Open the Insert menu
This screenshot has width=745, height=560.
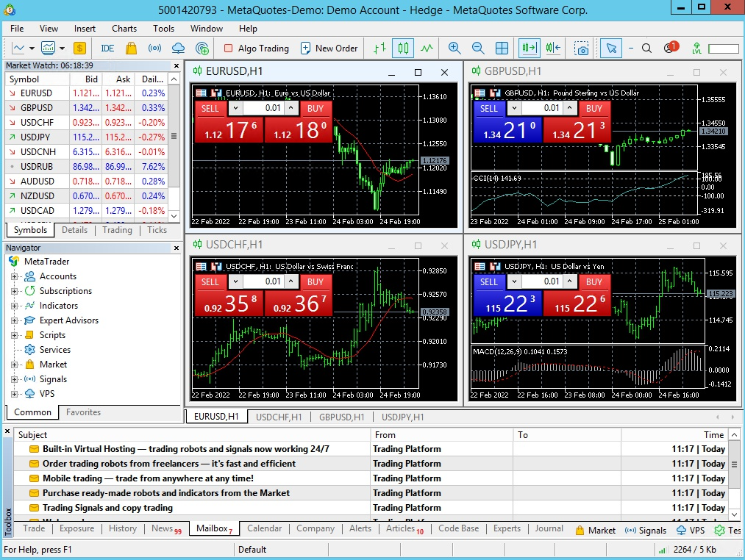85,29
